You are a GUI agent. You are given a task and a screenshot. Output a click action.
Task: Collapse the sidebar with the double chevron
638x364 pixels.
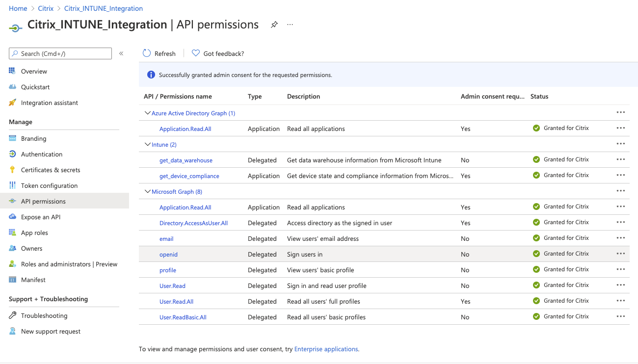(x=121, y=53)
